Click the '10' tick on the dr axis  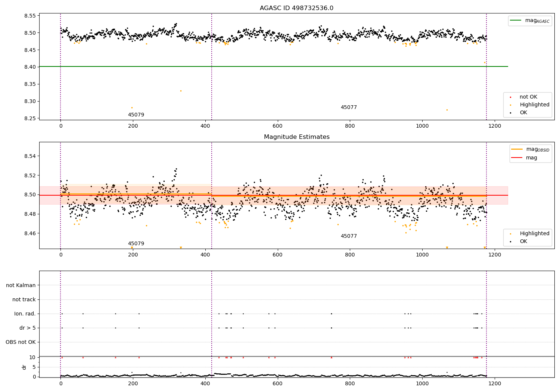[x=32, y=357]
